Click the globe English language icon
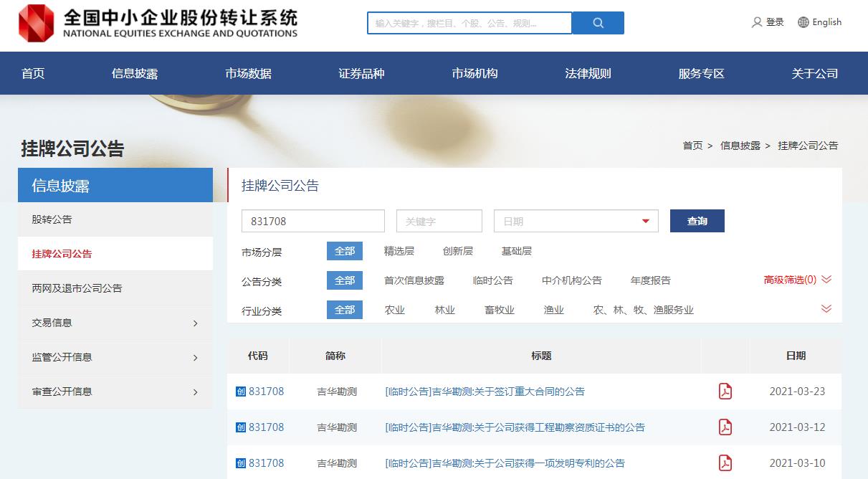Viewport: 868px width, 479px height. [x=803, y=22]
